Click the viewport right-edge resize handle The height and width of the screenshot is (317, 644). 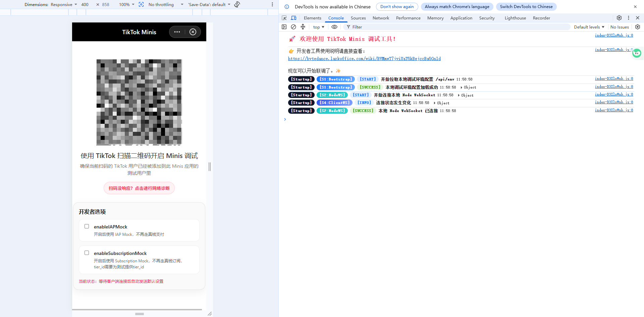[210, 167]
